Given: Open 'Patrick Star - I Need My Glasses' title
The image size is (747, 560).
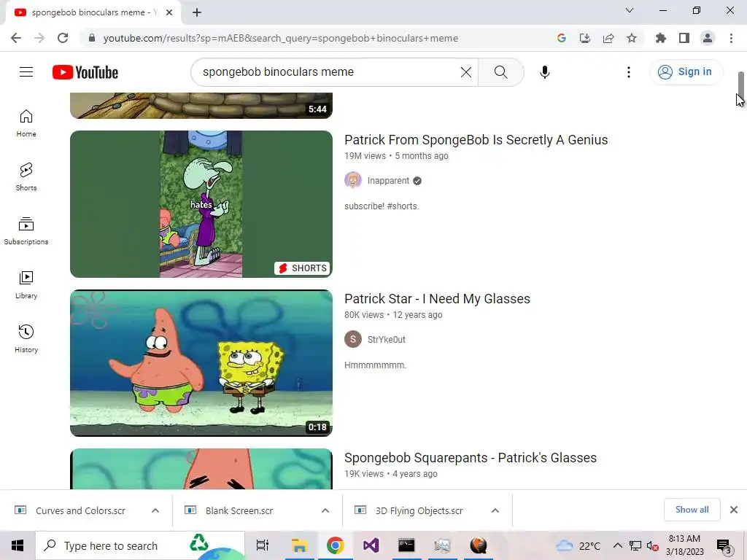Looking at the screenshot, I should click(x=437, y=298).
